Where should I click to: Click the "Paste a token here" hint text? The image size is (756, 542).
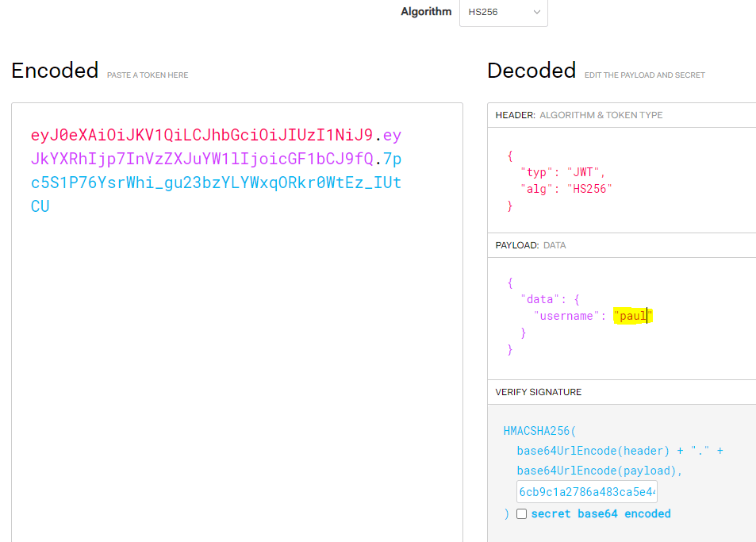click(148, 75)
